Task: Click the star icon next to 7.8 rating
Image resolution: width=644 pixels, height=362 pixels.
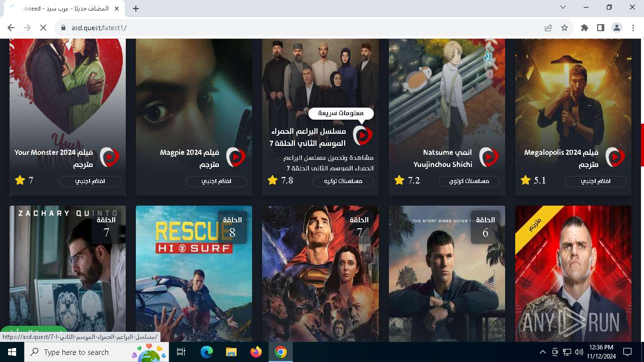Action: 273,180
